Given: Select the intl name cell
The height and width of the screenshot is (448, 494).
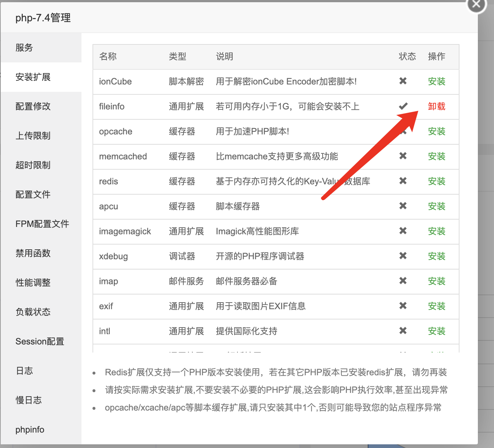Looking at the screenshot, I should tap(105, 331).
